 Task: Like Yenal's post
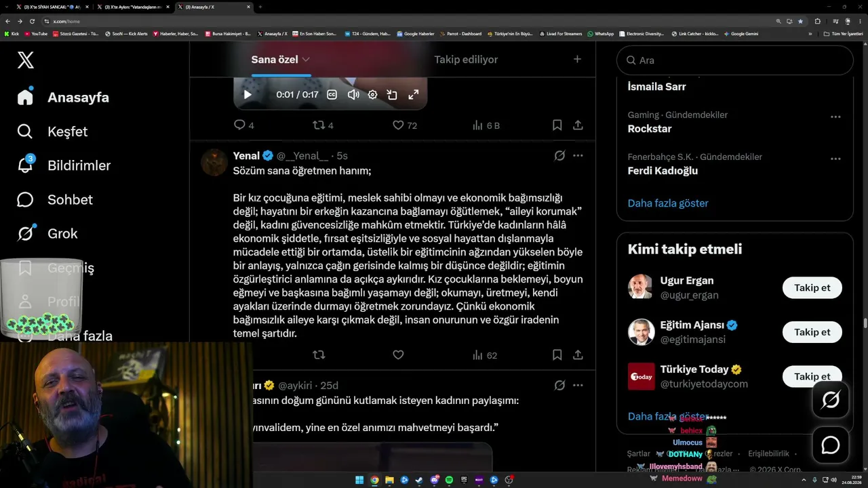pyautogui.click(x=398, y=355)
